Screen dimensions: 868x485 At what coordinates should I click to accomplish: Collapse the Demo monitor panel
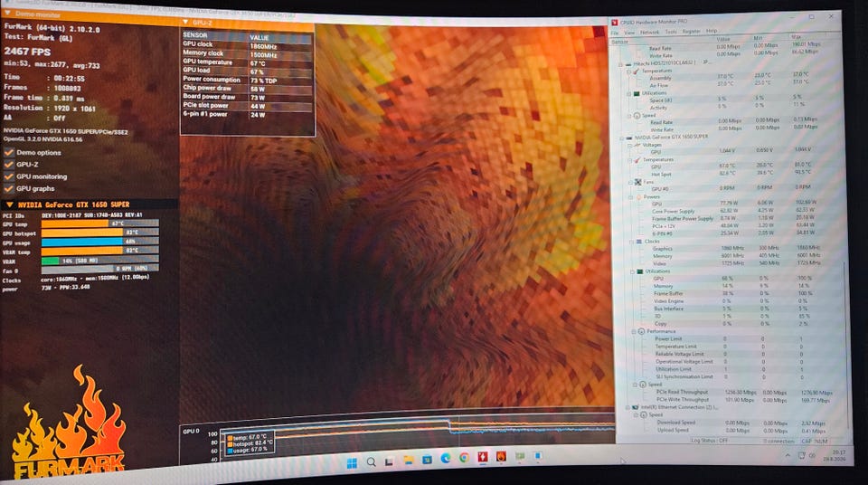[8, 12]
